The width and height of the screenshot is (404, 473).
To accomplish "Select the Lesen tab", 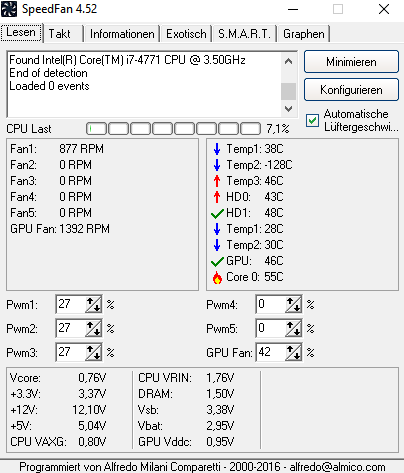I will [x=21, y=33].
